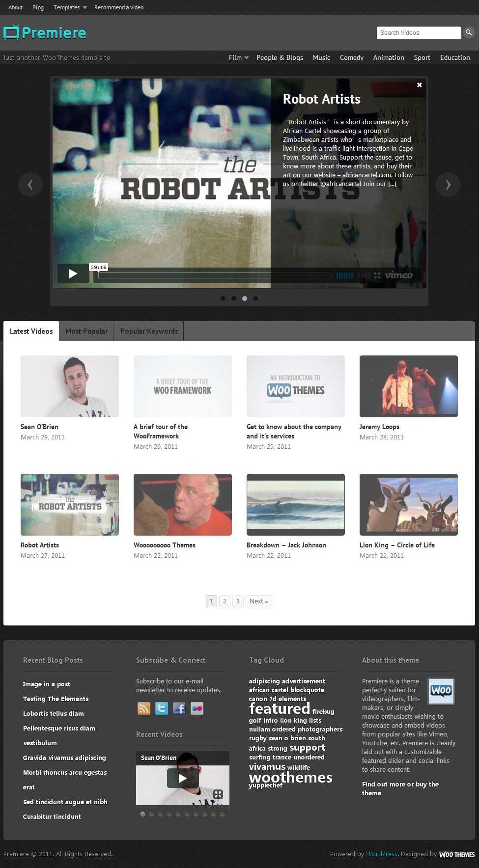
Task: Click the 'support' tag
Action: [x=308, y=748]
